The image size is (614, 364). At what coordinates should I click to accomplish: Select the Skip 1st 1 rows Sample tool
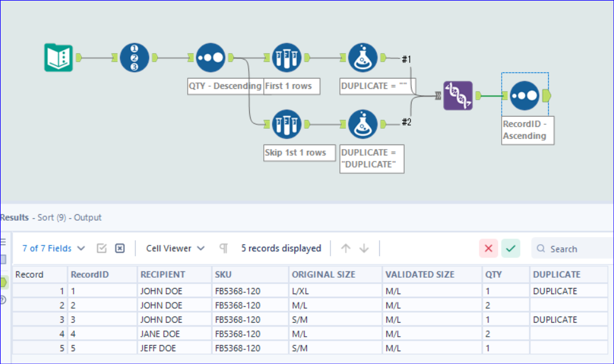click(x=287, y=124)
